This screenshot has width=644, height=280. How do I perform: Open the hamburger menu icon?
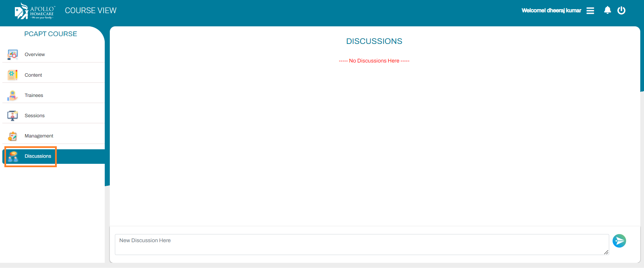coord(590,11)
